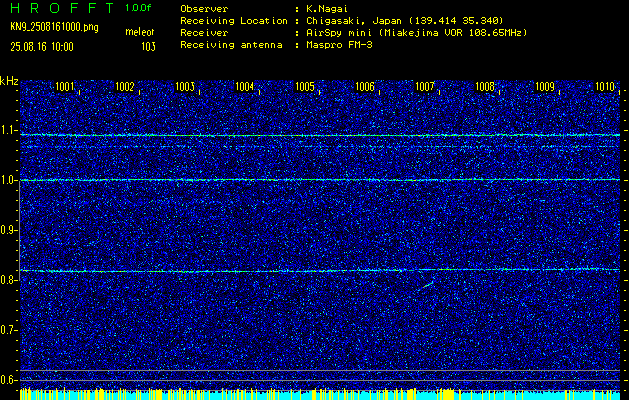The width and height of the screenshot is (629, 400).
Task: Click the 1002 time marker
Action: [124, 86]
